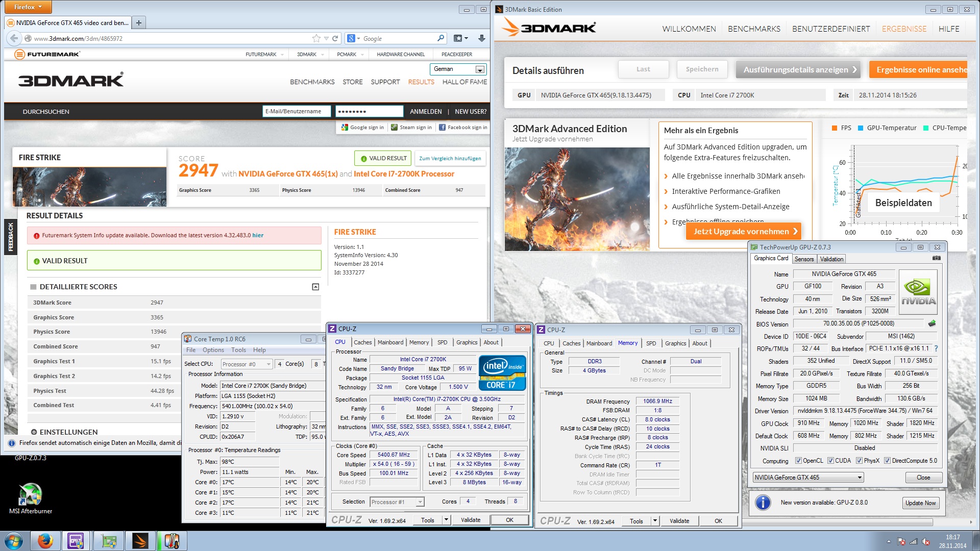Click the Futuremark logo
Screen dimensions: 980x551
coord(47,54)
